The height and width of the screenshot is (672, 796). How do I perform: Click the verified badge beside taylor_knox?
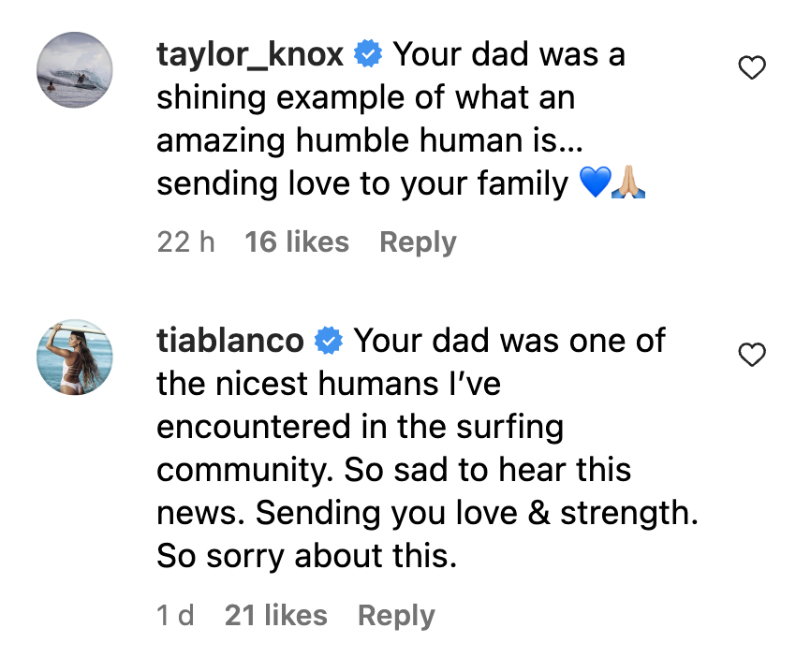tap(367, 55)
